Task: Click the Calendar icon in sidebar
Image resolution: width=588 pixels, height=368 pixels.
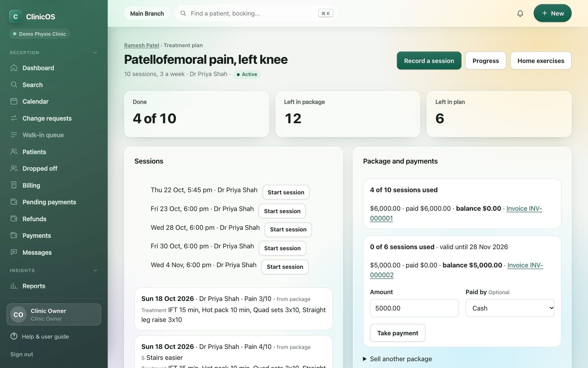Action: click(14, 101)
